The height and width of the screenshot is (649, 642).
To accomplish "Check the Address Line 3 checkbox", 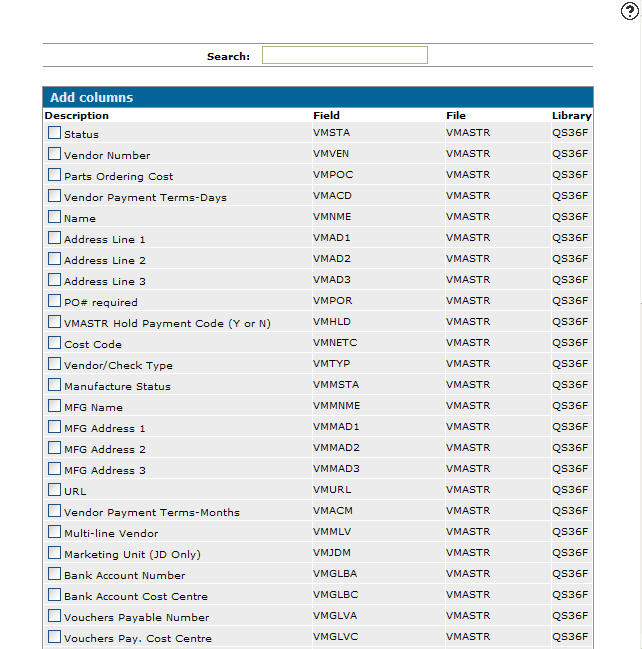I will [54, 280].
